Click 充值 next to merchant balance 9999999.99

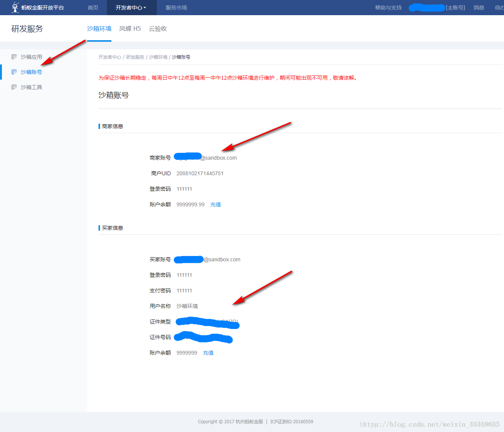[216, 204]
